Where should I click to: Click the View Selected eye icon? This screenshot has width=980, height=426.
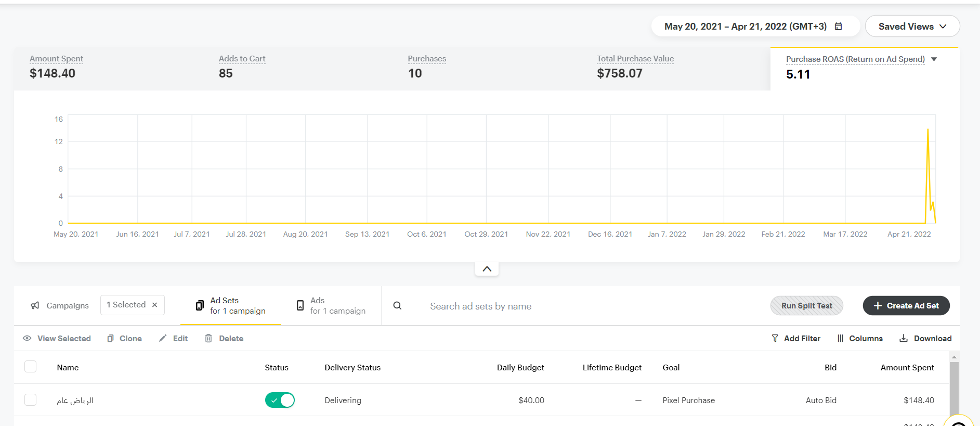pos(27,339)
